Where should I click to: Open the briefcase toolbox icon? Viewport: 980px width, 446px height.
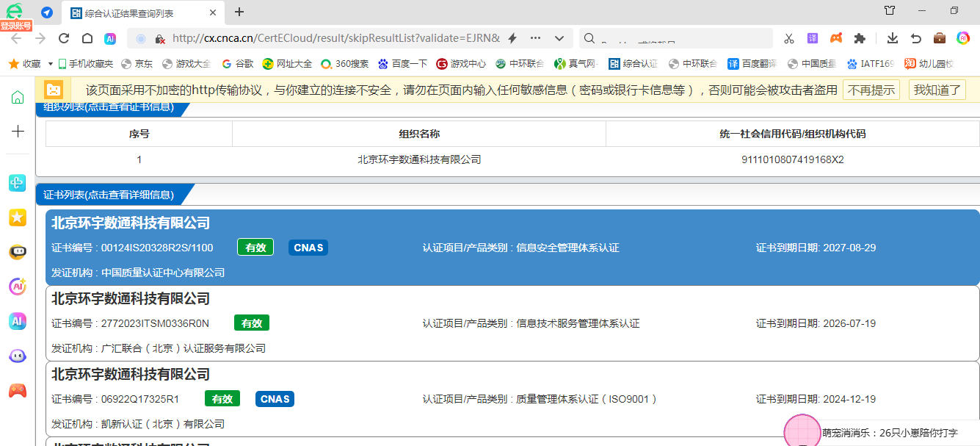(x=940, y=38)
